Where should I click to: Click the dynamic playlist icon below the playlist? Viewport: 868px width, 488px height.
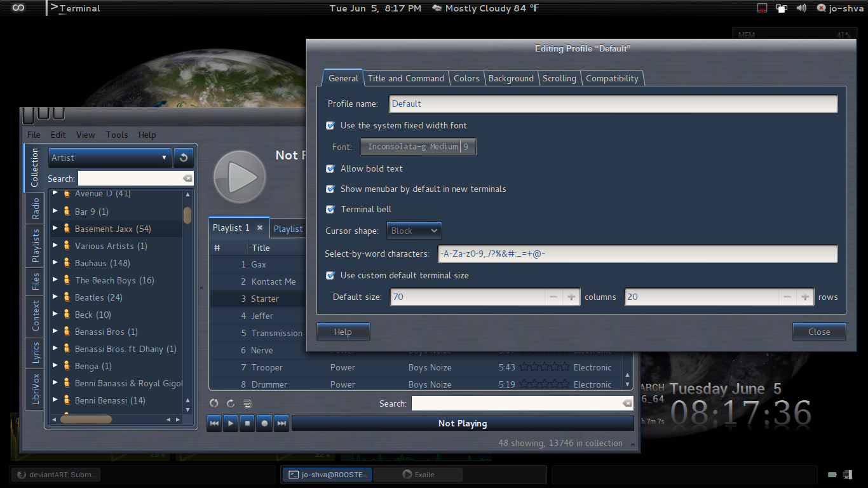coord(247,403)
